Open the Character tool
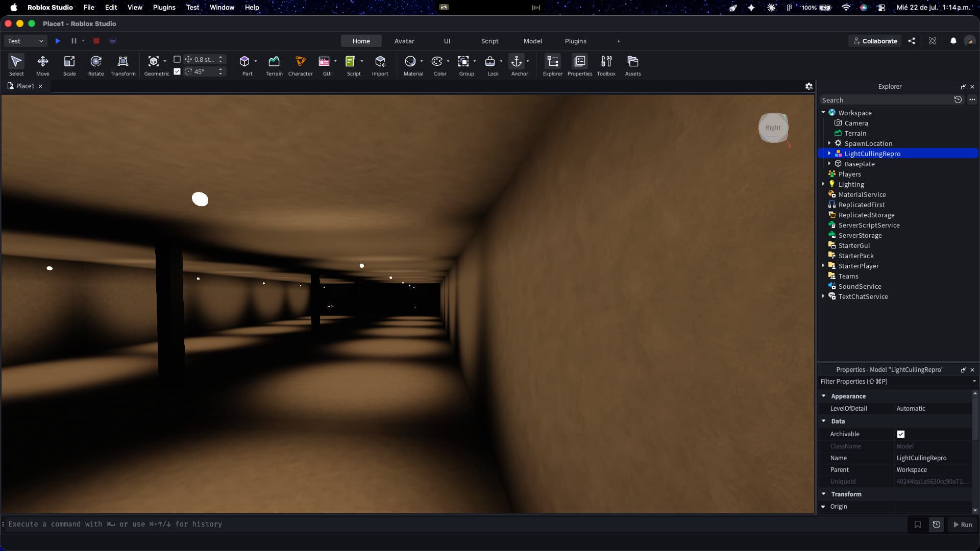This screenshot has height=551, width=980. pyautogui.click(x=301, y=65)
